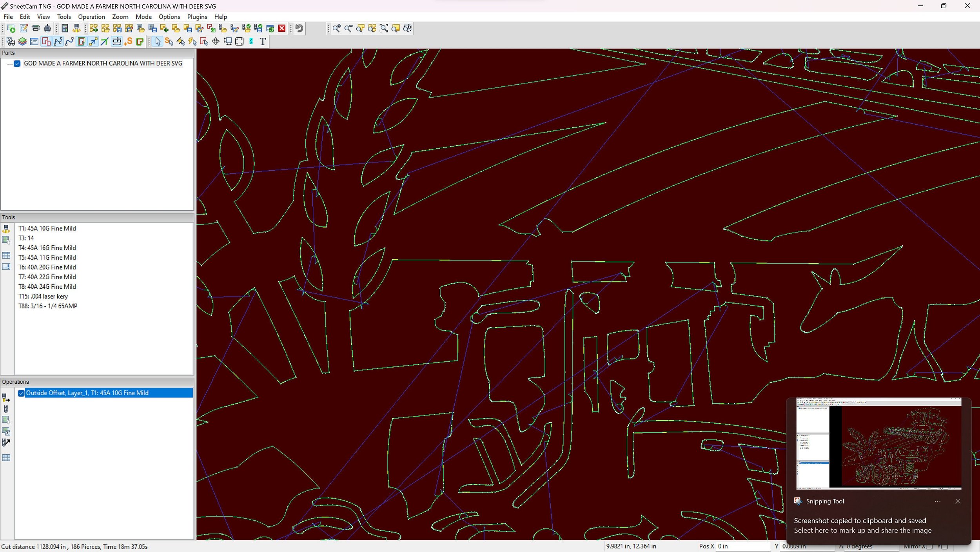980x552 pixels.
Task: Select tool T8: 40A 24G Fine Mild
Action: pos(47,287)
